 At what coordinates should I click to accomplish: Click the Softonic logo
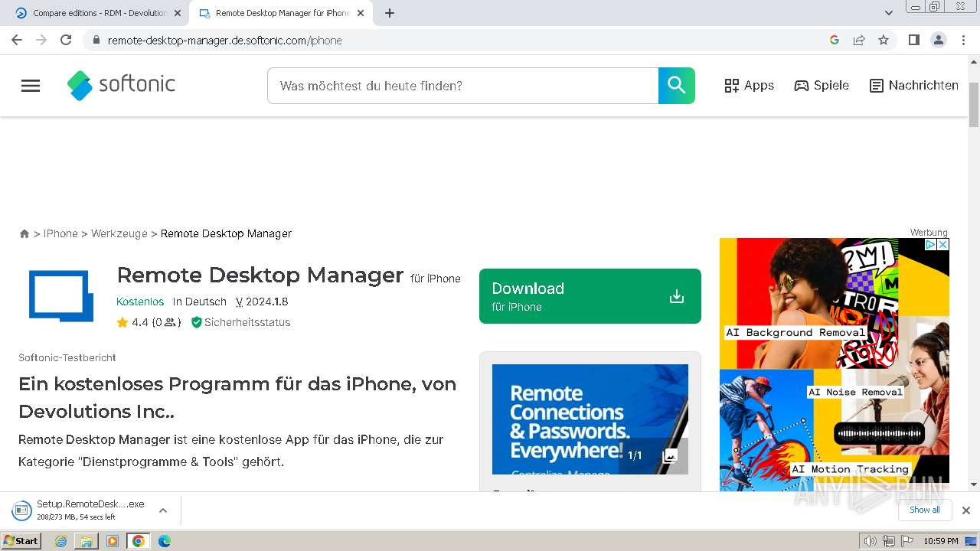pos(121,85)
